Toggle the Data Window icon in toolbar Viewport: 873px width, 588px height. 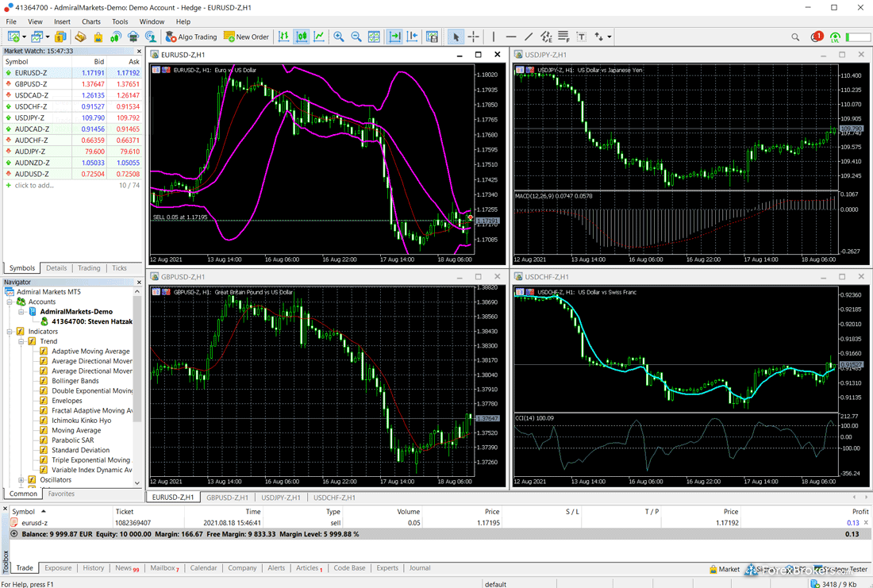pyautogui.click(x=81, y=37)
